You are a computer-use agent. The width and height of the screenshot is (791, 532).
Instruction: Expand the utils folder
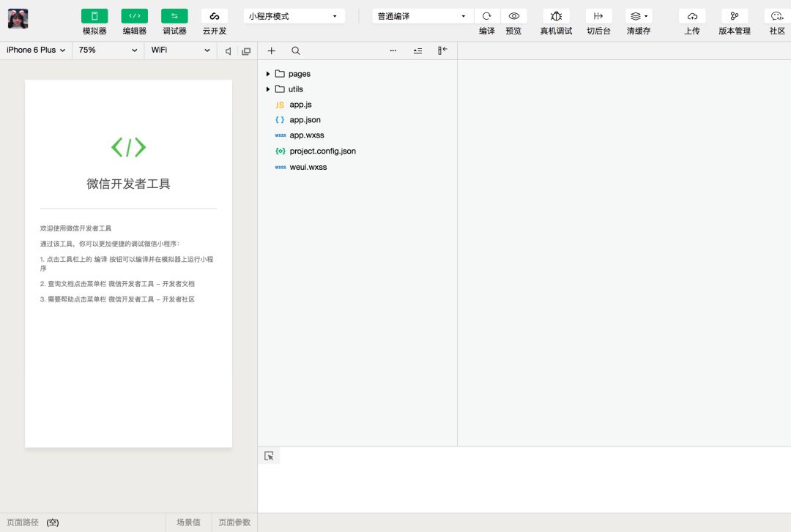click(268, 89)
